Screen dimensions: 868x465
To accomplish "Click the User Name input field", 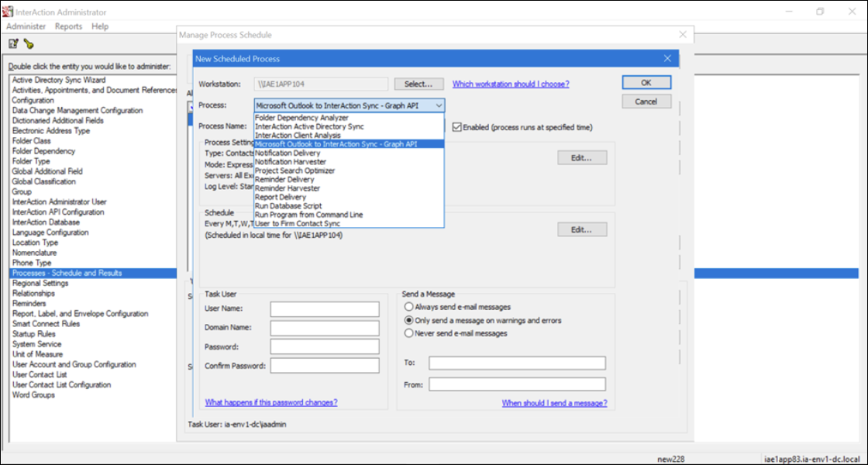I will point(325,309).
